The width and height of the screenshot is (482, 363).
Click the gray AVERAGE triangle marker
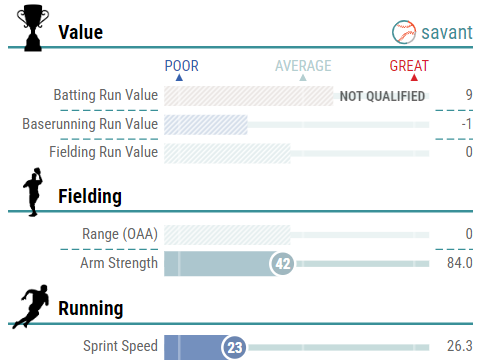coord(303,78)
